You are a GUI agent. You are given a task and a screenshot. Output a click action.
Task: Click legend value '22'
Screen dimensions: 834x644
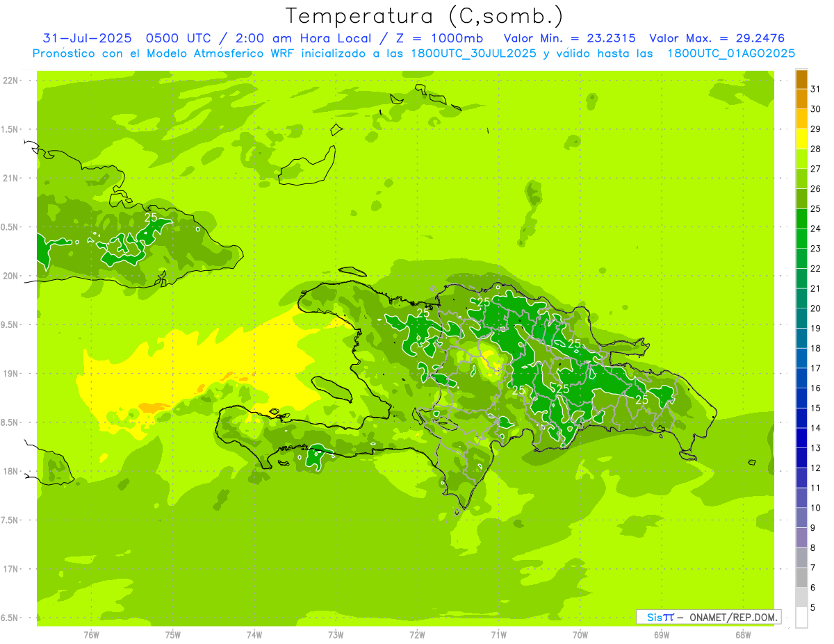click(x=816, y=269)
